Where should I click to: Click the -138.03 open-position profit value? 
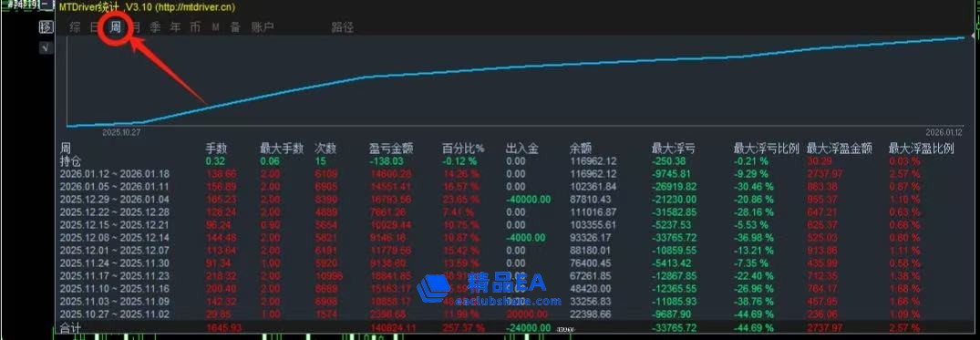click(x=386, y=161)
